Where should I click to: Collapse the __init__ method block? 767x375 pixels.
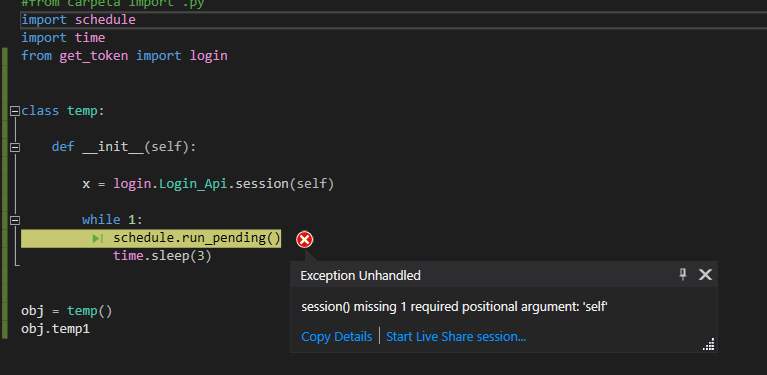(x=15, y=147)
